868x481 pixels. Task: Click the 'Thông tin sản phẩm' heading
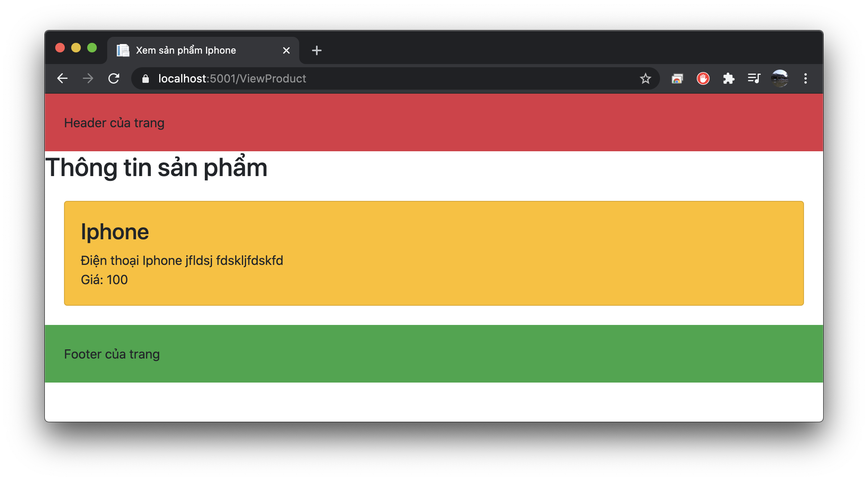pos(156,168)
